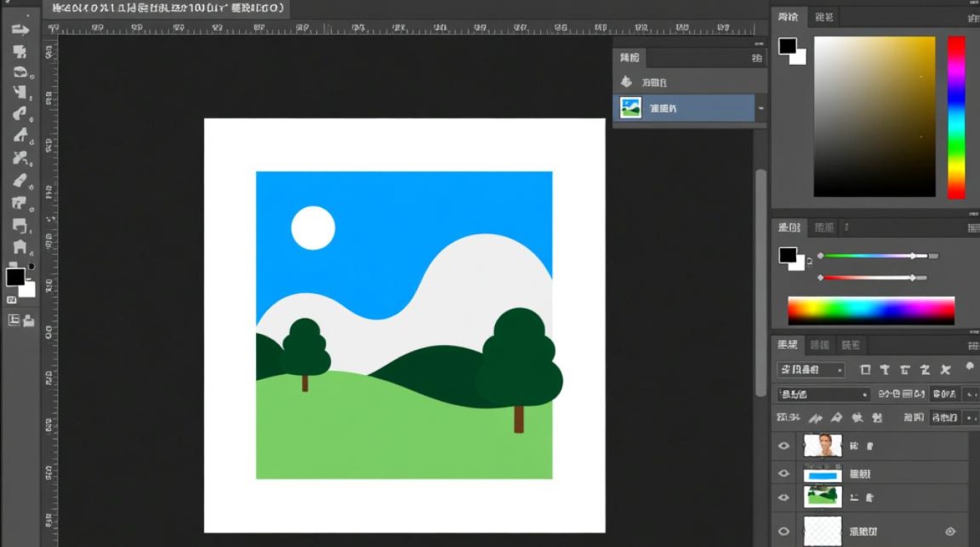Click the vertical rainbow hue strip
This screenshot has height=547, width=980.
coord(956,117)
